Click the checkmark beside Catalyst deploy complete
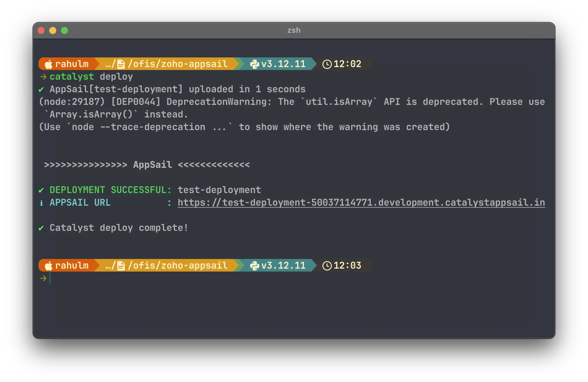This screenshot has height=382, width=588. click(x=41, y=228)
